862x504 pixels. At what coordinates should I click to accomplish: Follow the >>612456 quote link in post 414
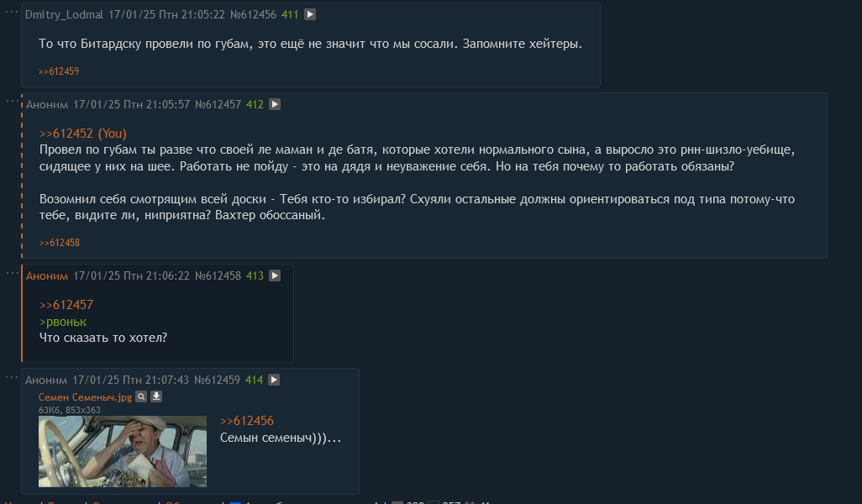coord(247,421)
